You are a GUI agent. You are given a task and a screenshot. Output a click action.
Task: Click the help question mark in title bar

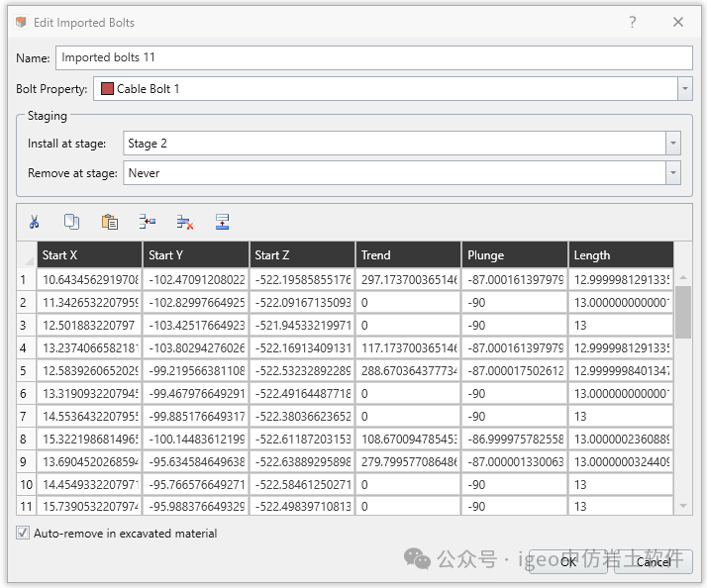tap(633, 22)
